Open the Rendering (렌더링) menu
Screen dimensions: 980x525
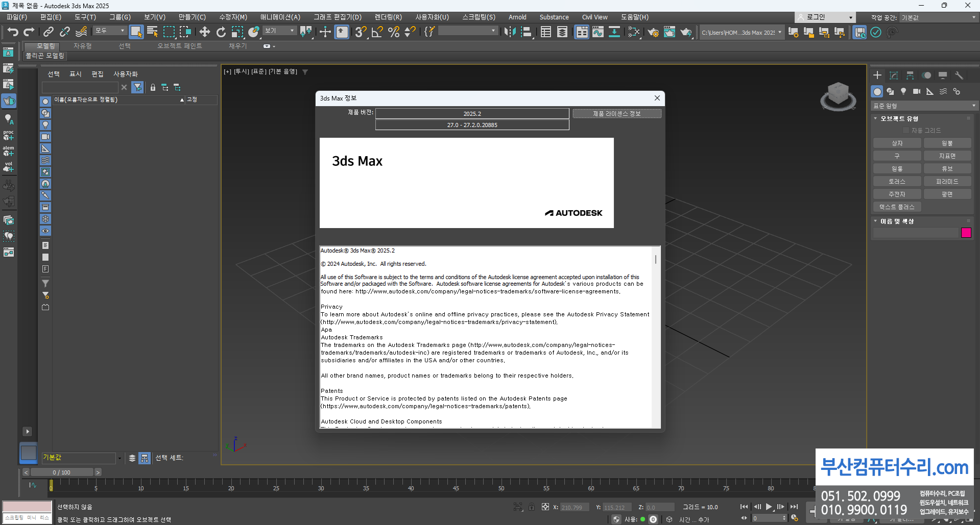point(388,17)
